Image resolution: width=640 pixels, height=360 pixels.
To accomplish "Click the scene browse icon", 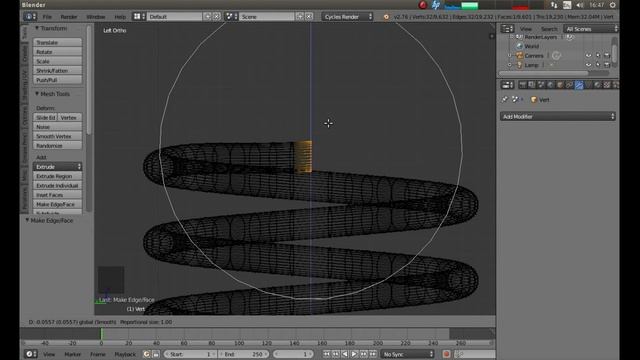I will pyautogui.click(x=231, y=17).
